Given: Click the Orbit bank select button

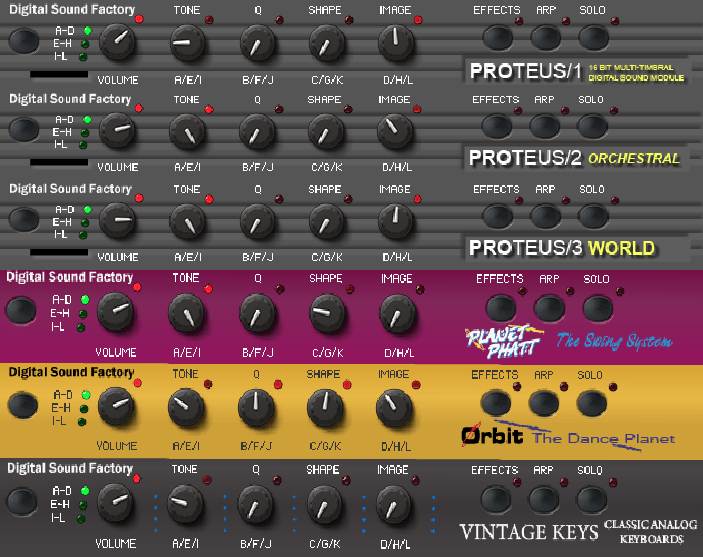Looking at the screenshot, I should click(x=22, y=405).
